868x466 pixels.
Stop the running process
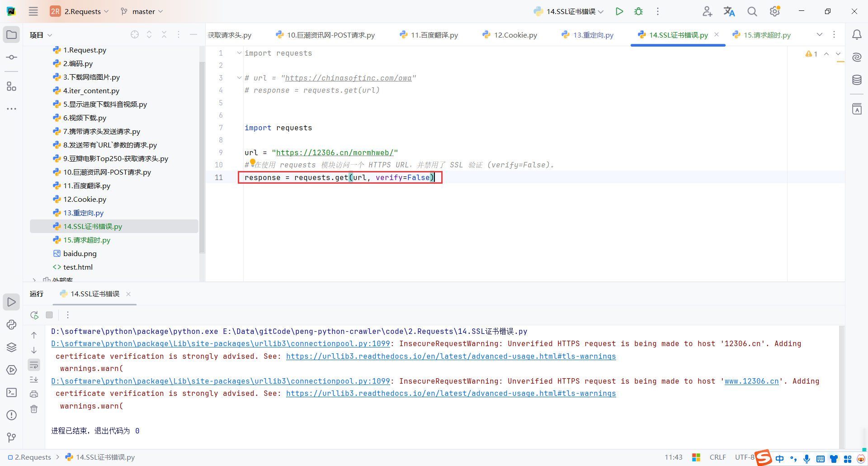pos(49,315)
